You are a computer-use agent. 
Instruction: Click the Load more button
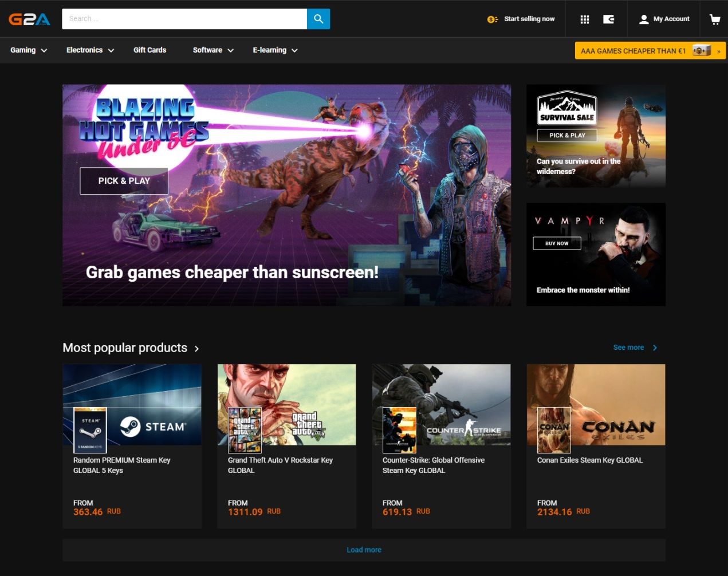(364, 550)
